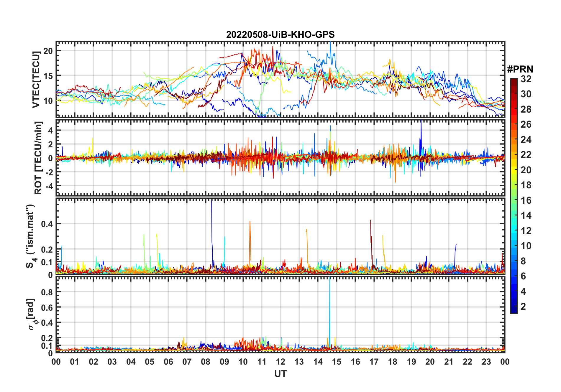Viewport: 561px width, 392px height.
Task: Click the 18 label on the PRN colorbar
Action: click(526, 185)
